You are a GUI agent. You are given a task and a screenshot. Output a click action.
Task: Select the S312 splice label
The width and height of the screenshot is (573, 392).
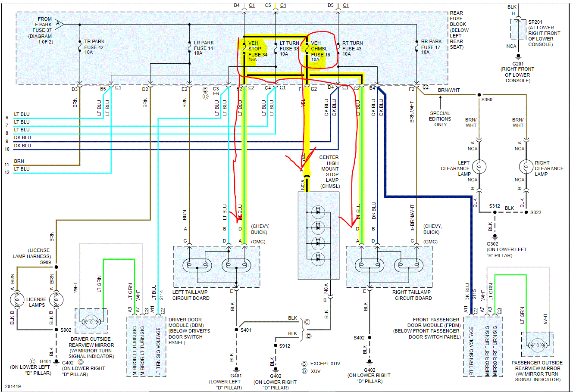pos(495,206)
